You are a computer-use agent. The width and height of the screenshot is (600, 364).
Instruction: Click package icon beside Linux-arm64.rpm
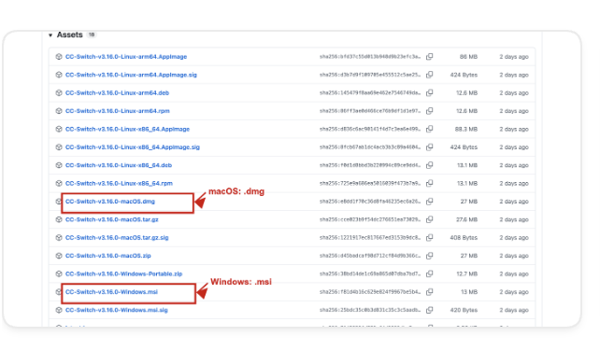[x=59, y=111]
